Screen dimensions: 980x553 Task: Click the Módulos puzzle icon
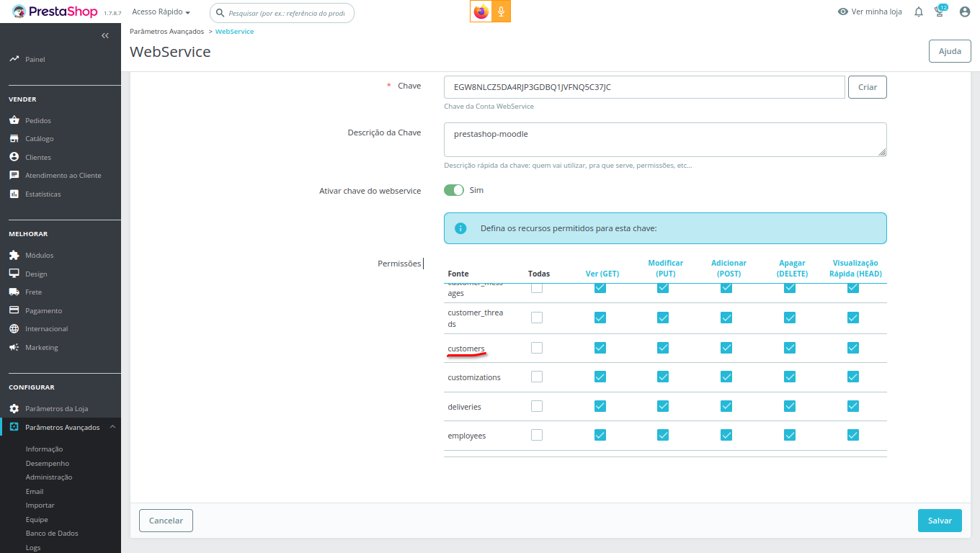(15, 255)
